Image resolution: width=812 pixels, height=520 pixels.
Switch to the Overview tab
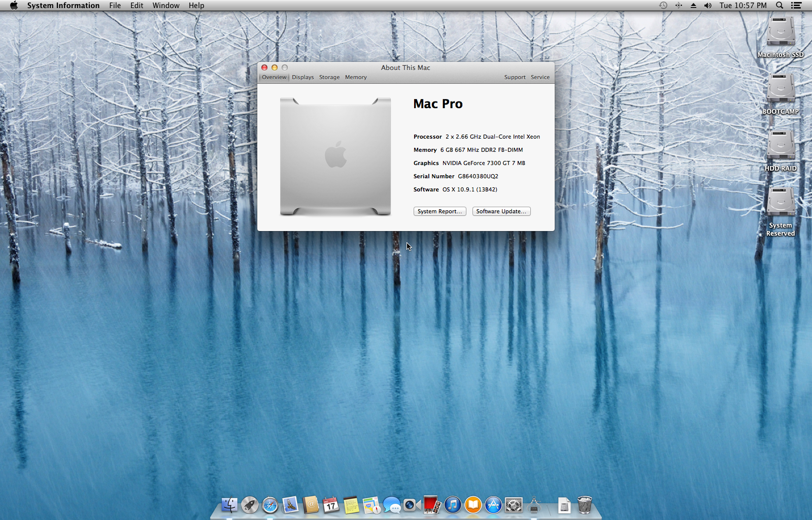(x=274, y=77)
